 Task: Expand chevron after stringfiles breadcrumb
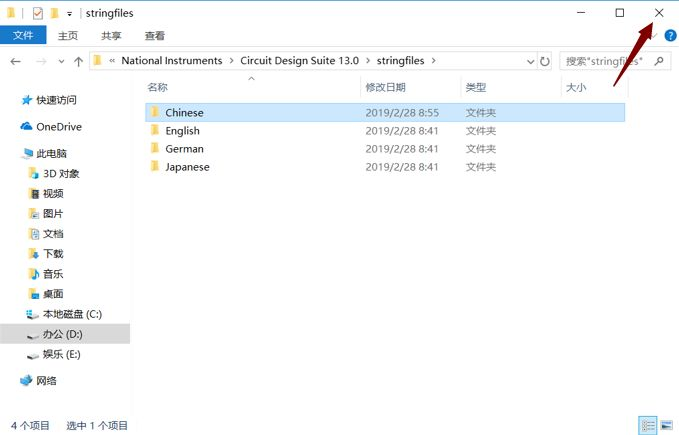(x=433, y=61)
